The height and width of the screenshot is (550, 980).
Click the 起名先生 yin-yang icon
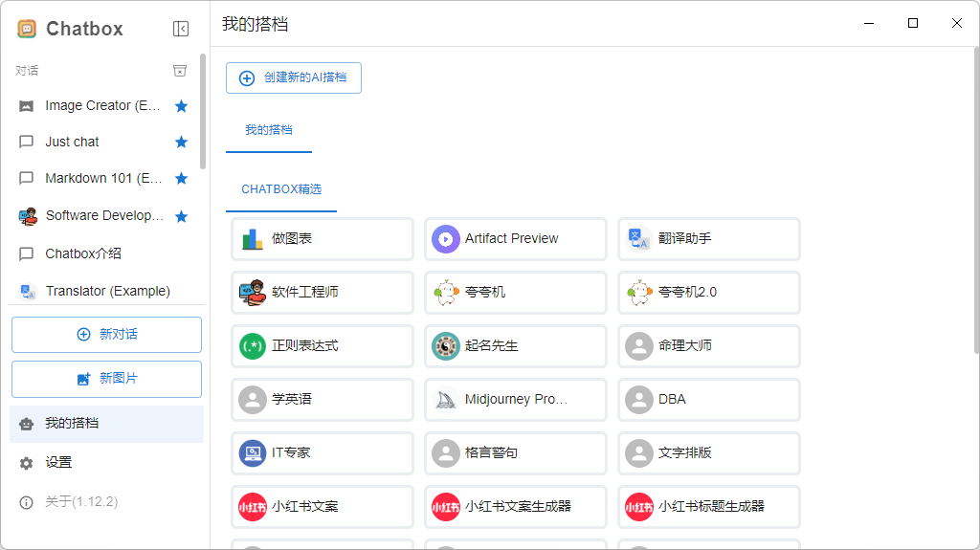click(446, 345)
